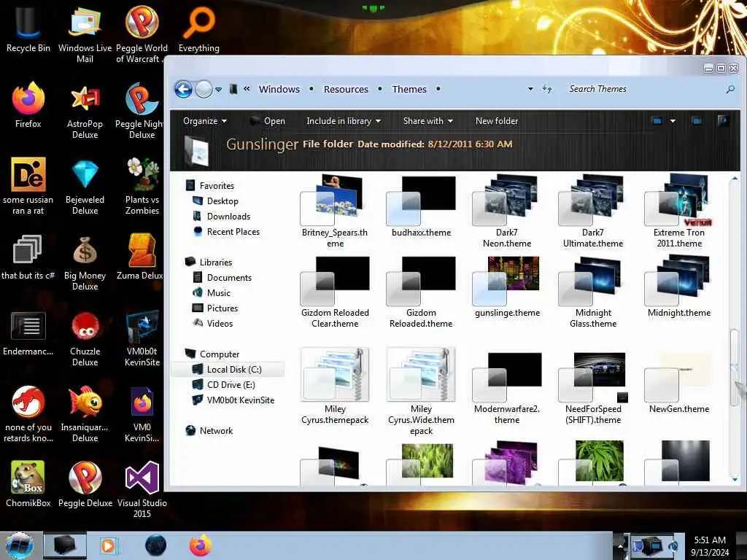Select the Dark7 Neon.theme file
Image resolution: width=747 pixels, height=560 pixels.
pos(507,211)
